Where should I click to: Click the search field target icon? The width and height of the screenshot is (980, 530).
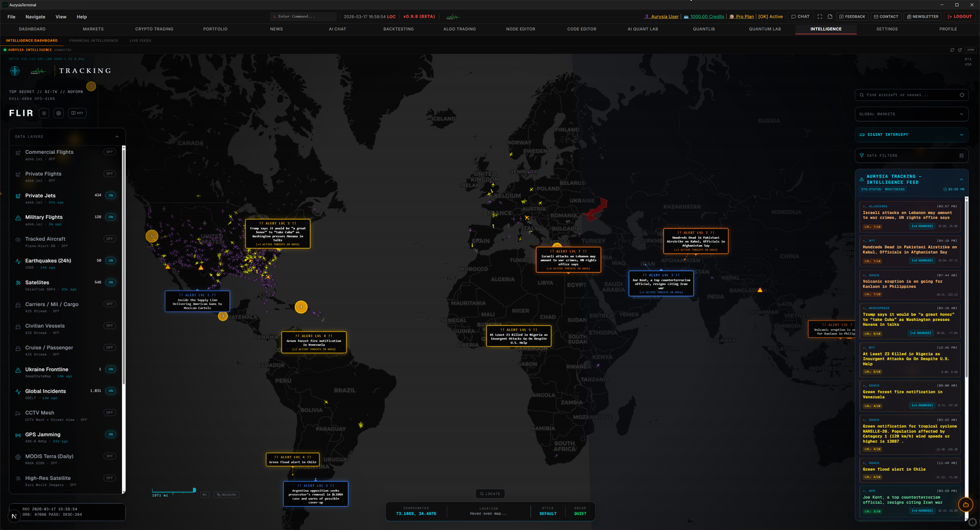(x=962, y=95)
